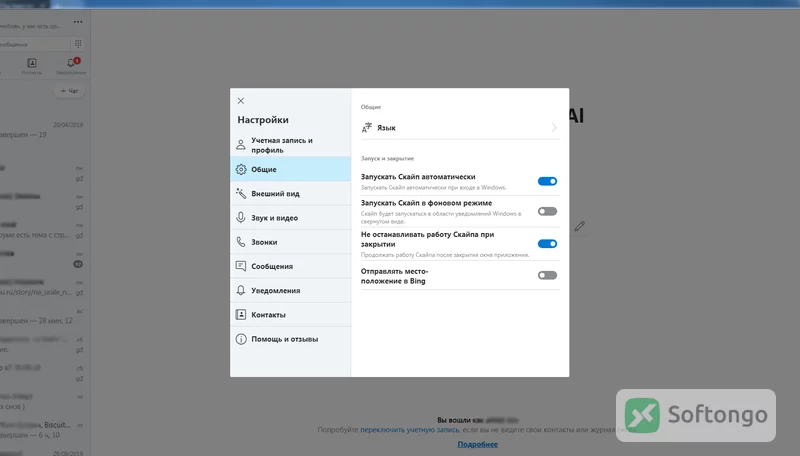
Task: Click the bell icon for Уведомления in settings
Action: coord(241,290)
